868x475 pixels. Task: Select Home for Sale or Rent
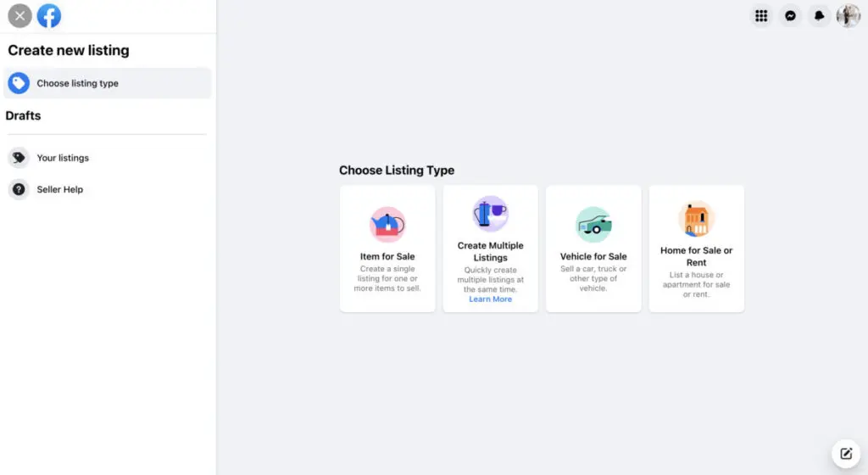click(x=696, y=256)
